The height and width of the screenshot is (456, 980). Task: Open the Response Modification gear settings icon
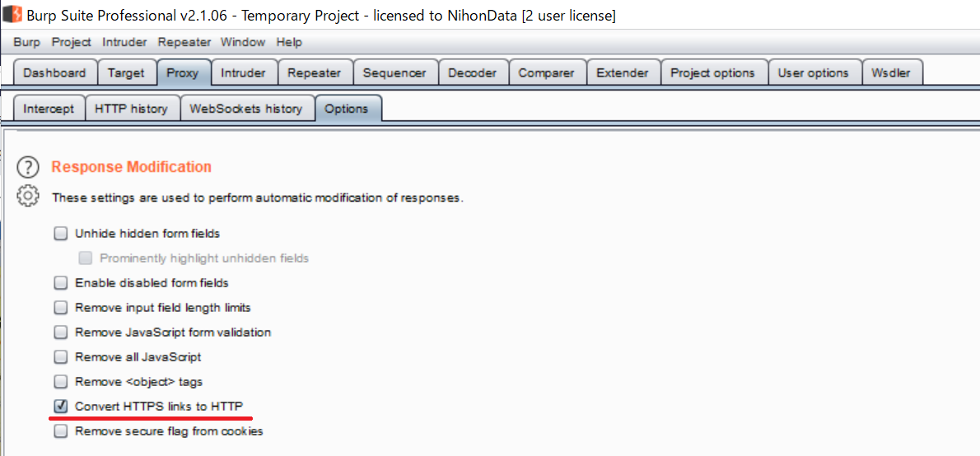[27, 196]
